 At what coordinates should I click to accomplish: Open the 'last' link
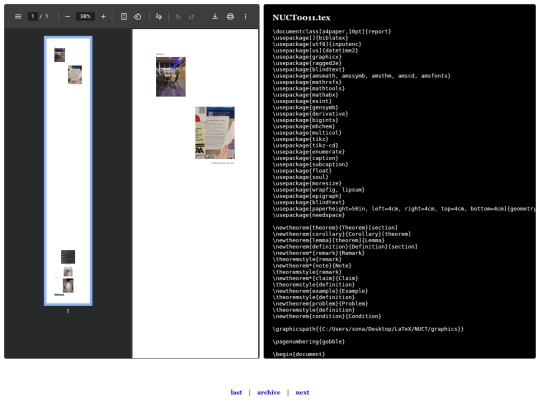click(236, 392)
